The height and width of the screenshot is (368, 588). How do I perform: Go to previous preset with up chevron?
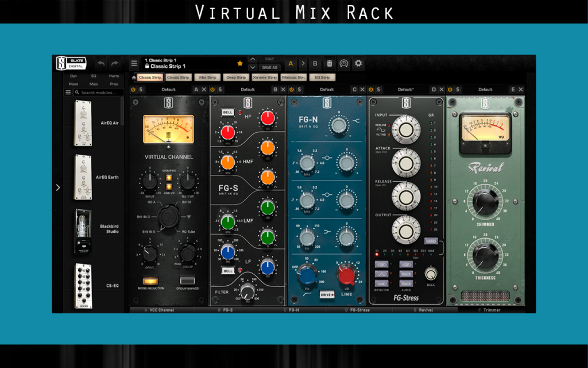click(x=253, y=59)
